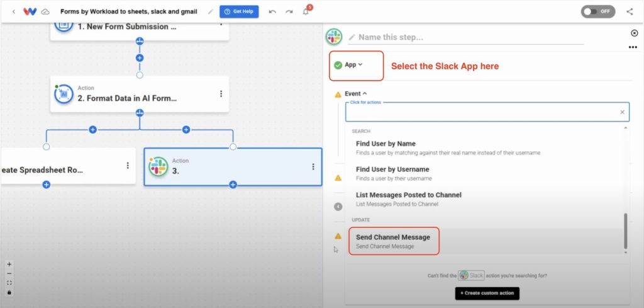Zoom in on the canvas

(9, 265)
